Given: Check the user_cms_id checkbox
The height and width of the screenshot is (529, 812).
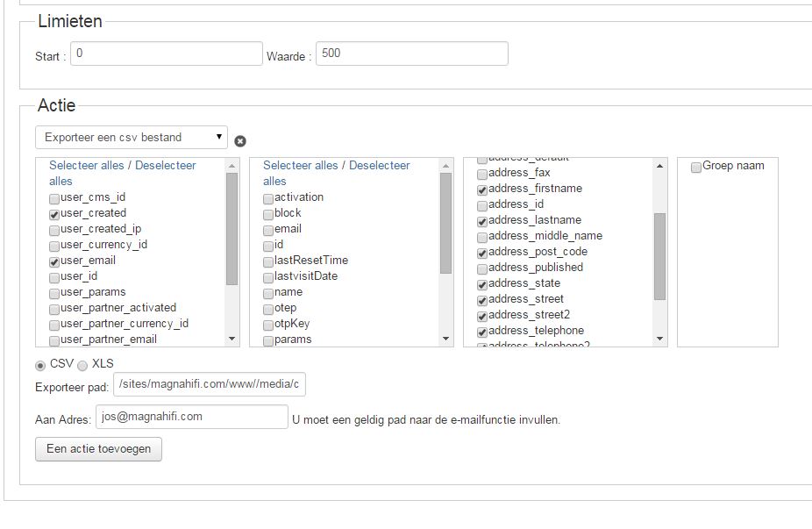Looking at the screenshot, I should [x=54, y=198].
